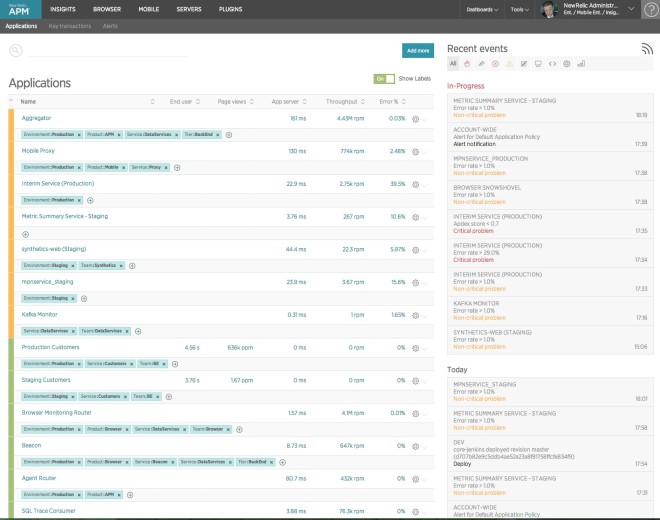Remove Product:APM label from Aggregator
The image size is (660, 520).
[119, 135]
